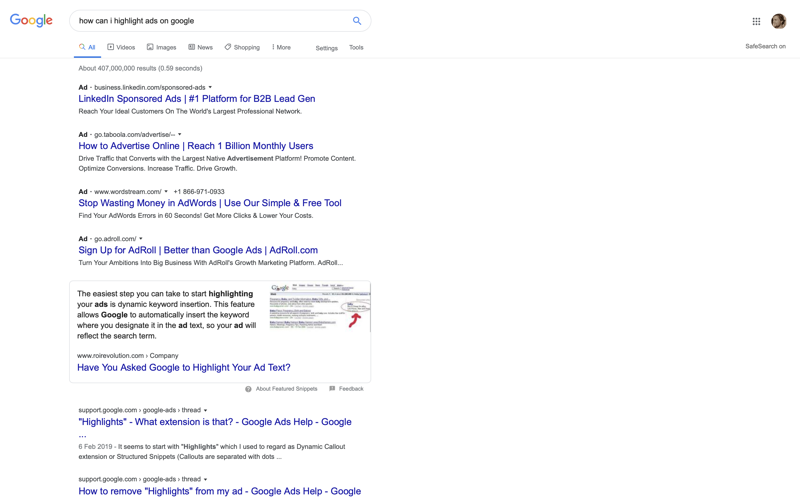Image resolution: width=800 pixels, height=500 pixels.
Task: Open the More search categories menu
Action: click(x=281, y=47)
